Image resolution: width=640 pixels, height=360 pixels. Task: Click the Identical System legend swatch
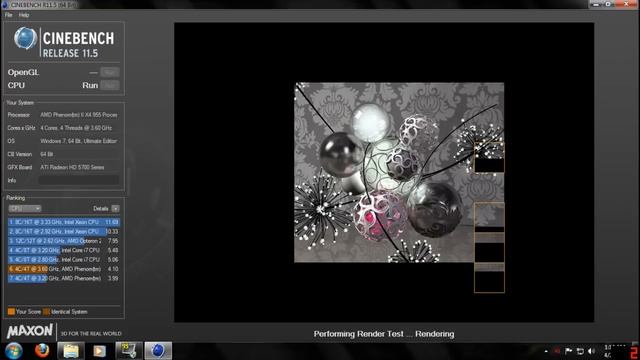pos(47,312)
